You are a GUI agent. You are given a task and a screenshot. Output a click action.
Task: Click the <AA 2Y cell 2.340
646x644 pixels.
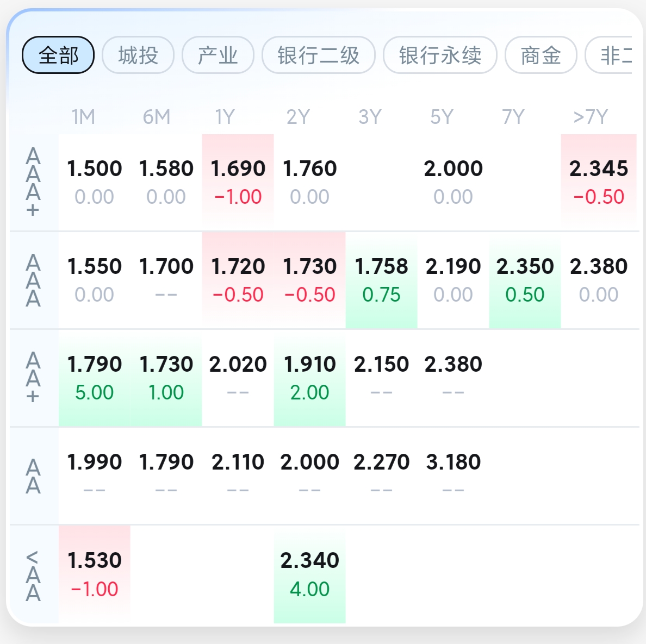click(310, 574)
